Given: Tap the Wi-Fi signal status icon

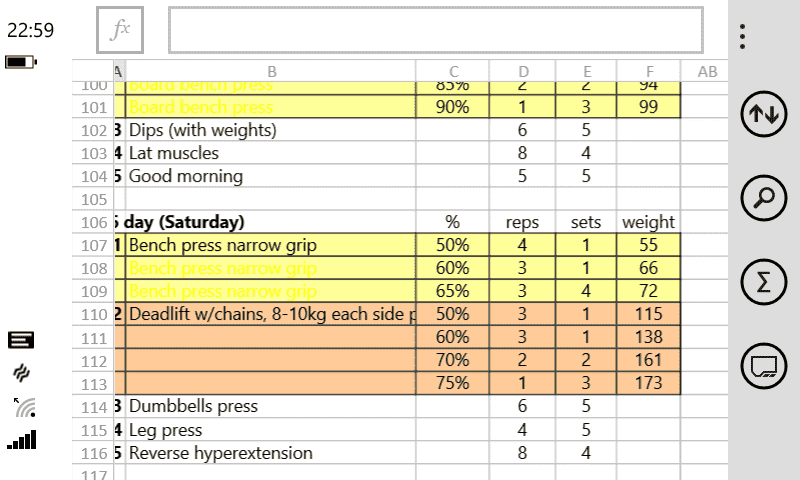Looking at the screenshot, I should point(25,407).
